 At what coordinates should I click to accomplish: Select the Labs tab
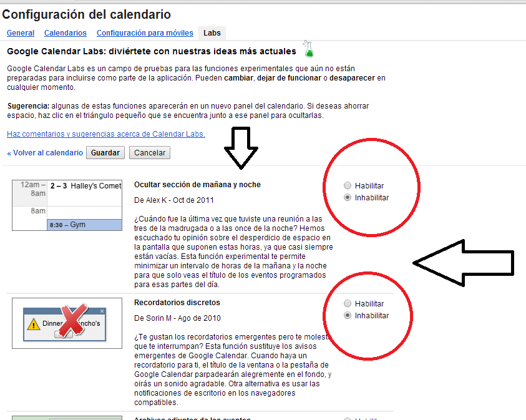click(212, 33)
